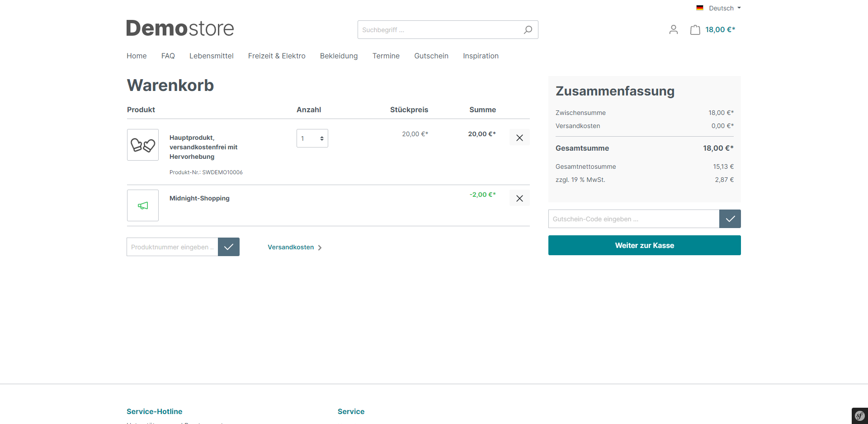Open the Deutsch language dropdown
The image size is (868, 424).
click(719, 8)
